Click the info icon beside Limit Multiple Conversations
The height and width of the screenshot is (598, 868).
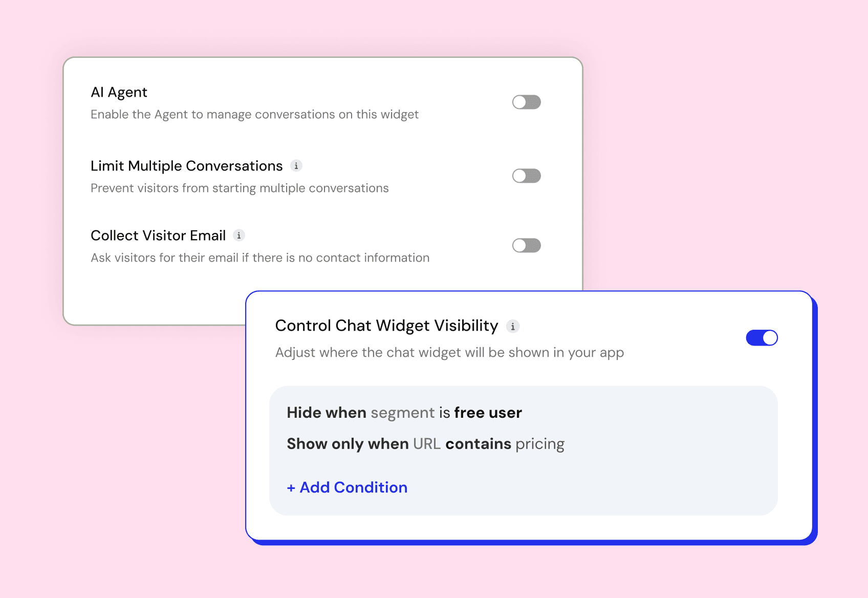click(296, 165)
